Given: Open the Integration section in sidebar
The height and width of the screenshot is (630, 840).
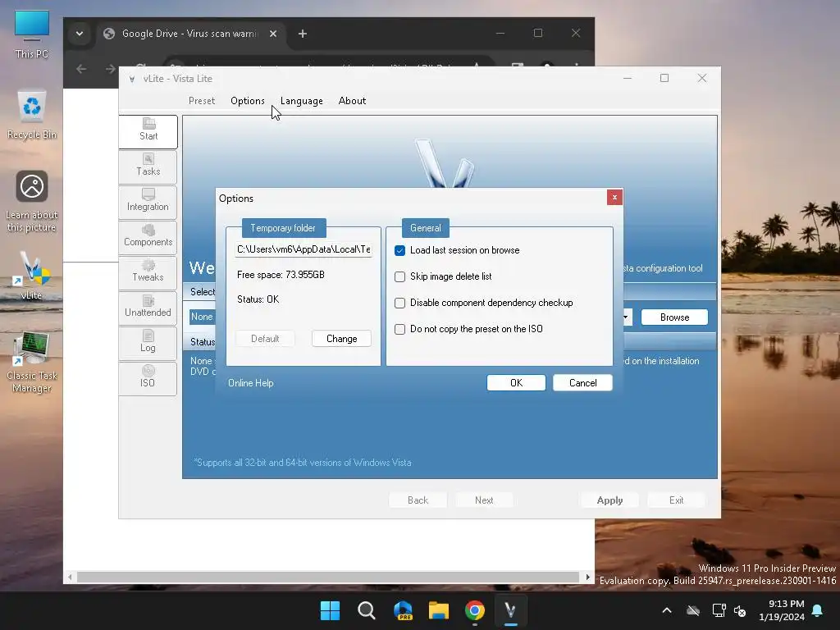Looking at the screenshot, I should click(x=148, y=202).
